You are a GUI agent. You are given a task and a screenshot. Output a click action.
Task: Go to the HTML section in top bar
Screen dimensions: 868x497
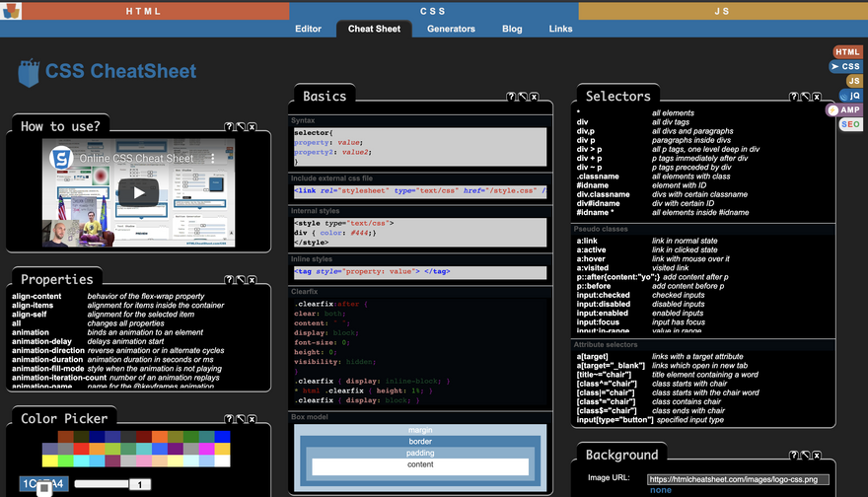pos(144,11)
